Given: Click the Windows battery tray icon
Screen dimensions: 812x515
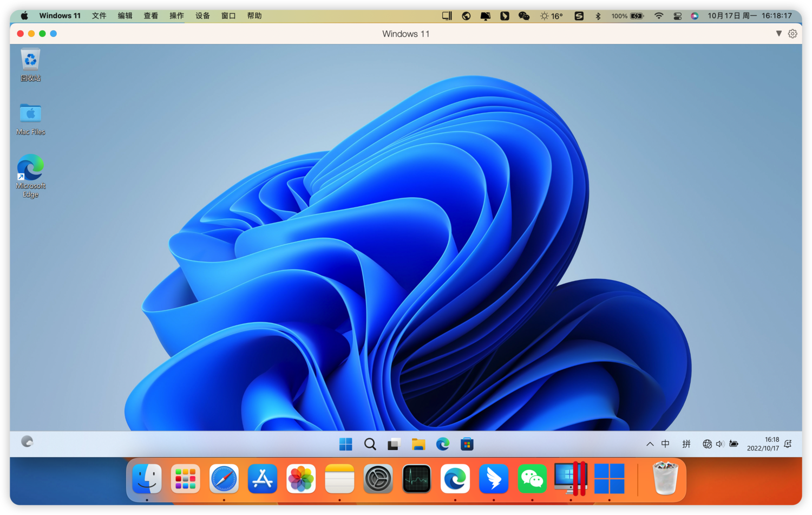Looking at the screenshot, I should [734, 444].
